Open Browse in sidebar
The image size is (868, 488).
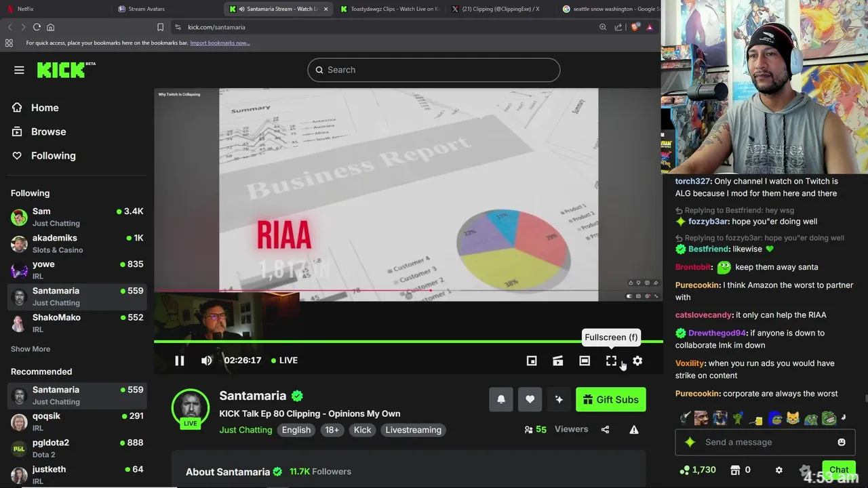(x=39, y=131)
